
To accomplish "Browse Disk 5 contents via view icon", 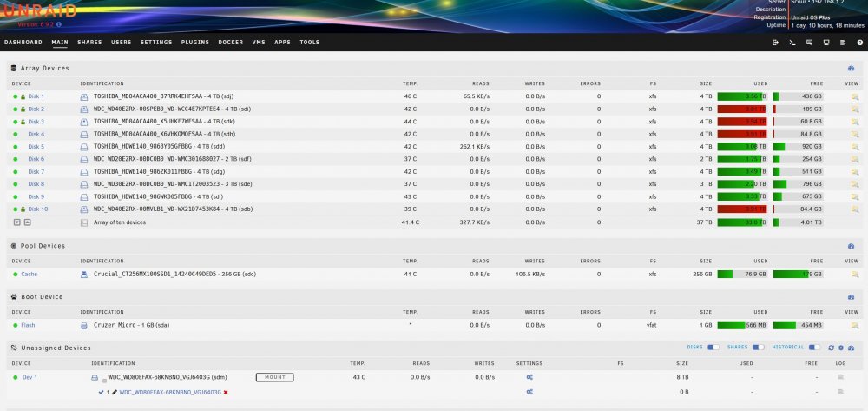I will pos(855,147).
